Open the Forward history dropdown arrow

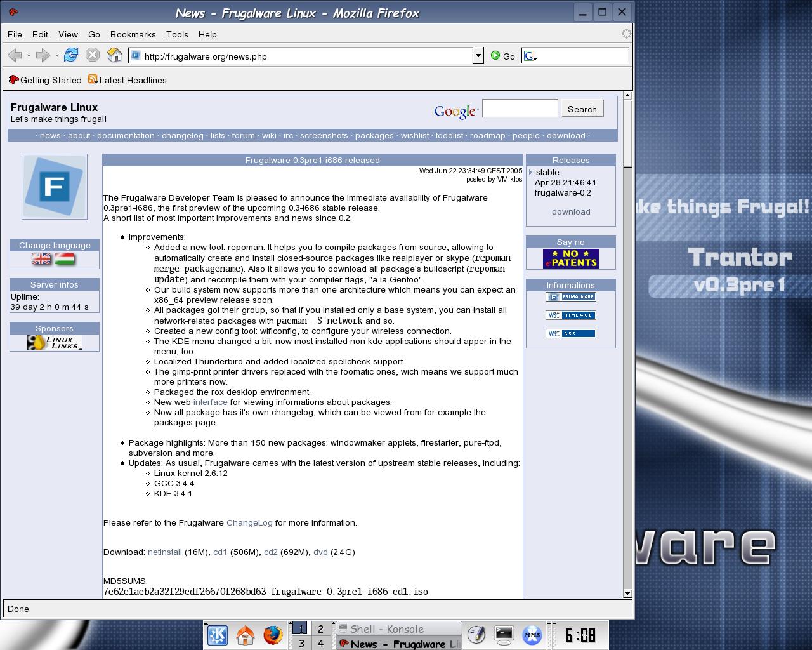click(57, 56)
